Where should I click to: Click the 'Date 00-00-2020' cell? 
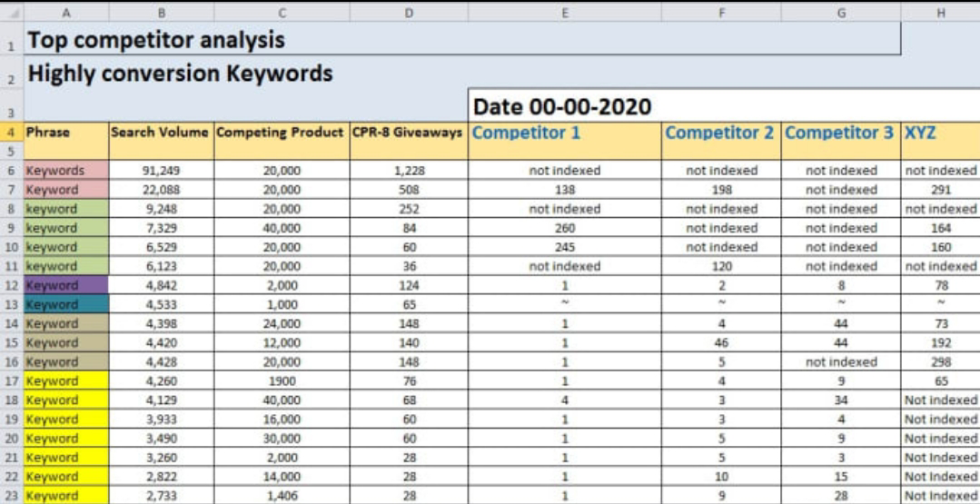(562, 106)
